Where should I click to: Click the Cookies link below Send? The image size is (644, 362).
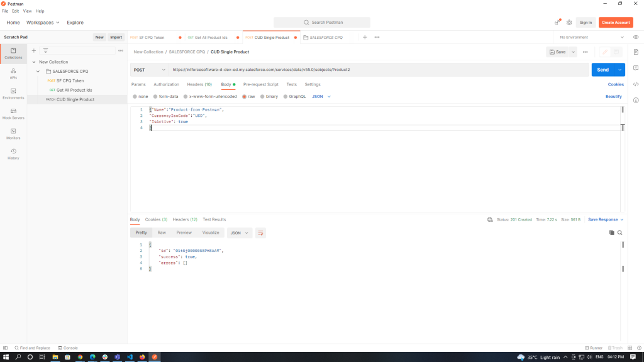coord(616,85)
